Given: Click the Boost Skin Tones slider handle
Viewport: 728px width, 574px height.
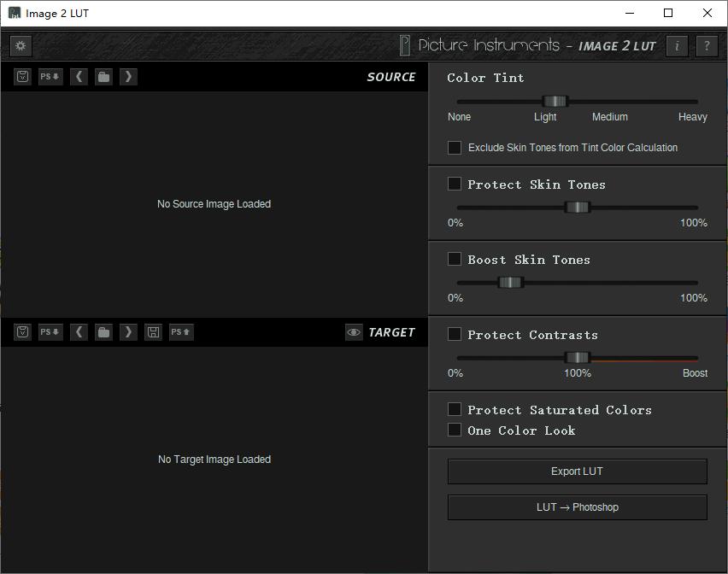Looking at the screenshot, I should [x=511, y=282].
